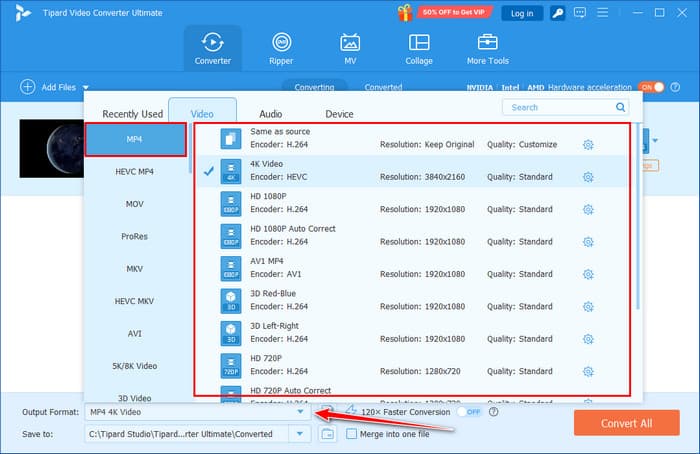The image size is (700, 454).
Task: Open settings gear for HD 720P
Action: (588, 371)
